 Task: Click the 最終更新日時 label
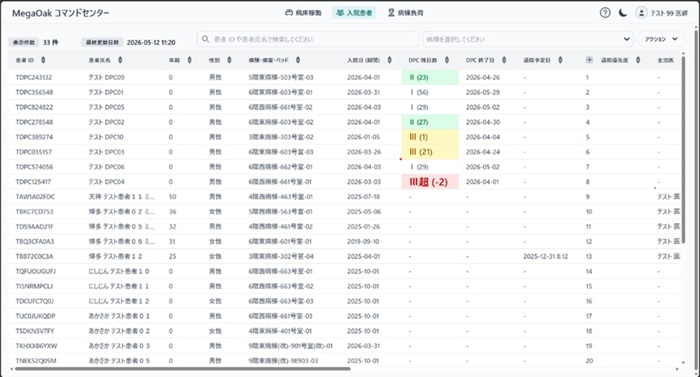point(102,42)
